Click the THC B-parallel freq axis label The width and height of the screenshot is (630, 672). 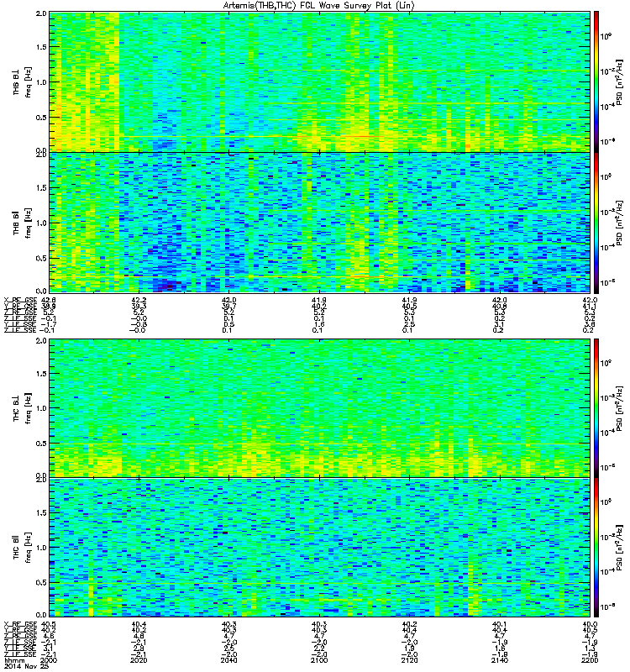click(22, 548)
